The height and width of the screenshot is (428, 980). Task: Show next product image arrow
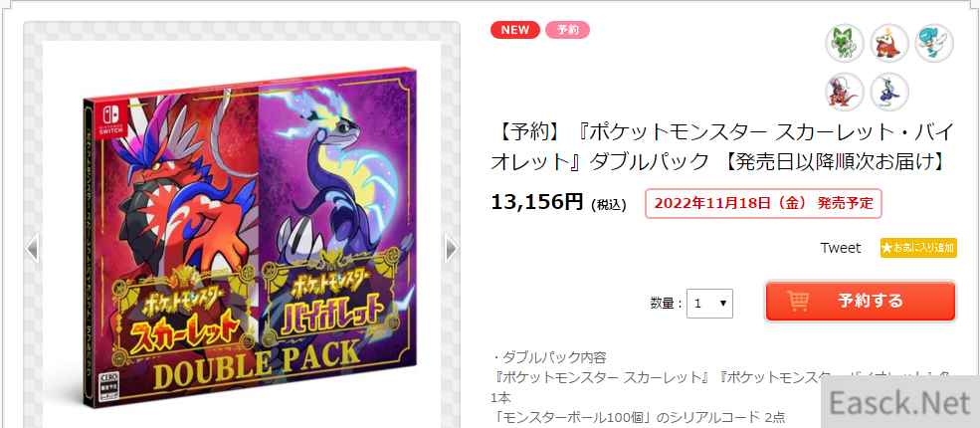pyautogui.click(x=452, y=248)
